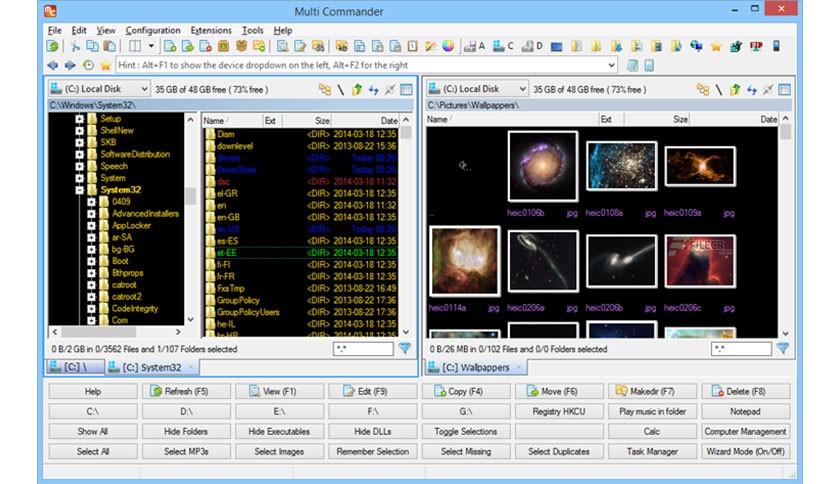Click the yellow star favorites toolbar icon
This screenshot has width=836, height=484.
tap(716, 46)
